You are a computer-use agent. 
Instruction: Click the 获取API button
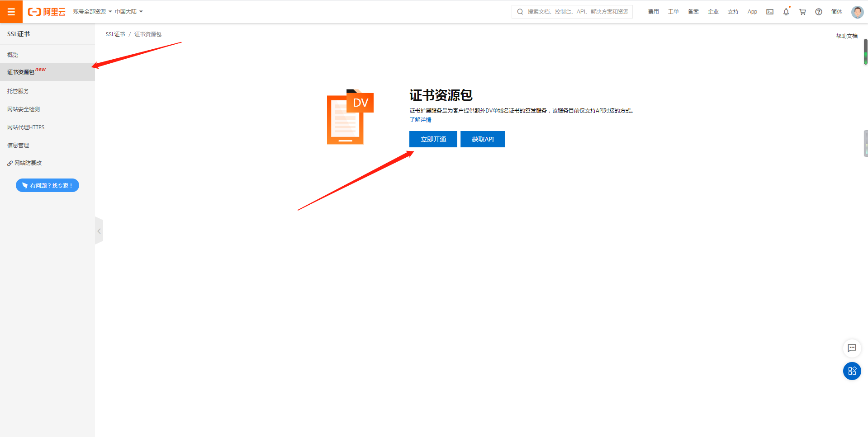[x=482, y=139]
